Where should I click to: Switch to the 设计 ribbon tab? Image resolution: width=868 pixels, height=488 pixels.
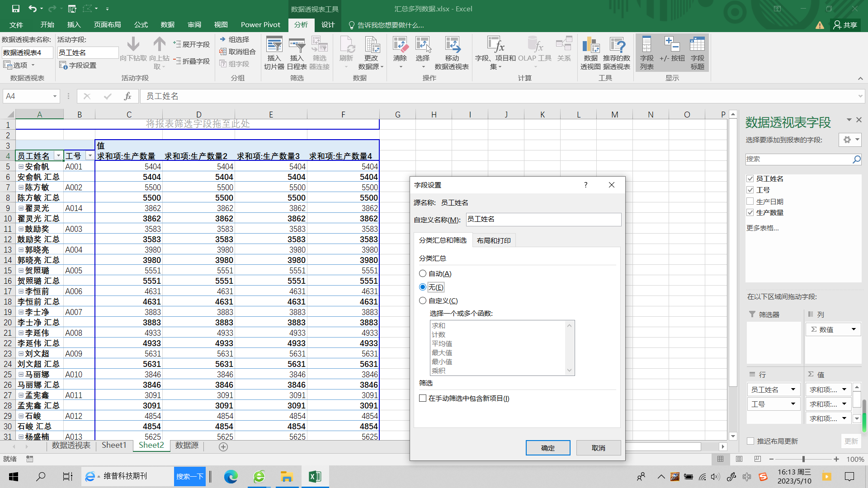[x=328, y=24]
